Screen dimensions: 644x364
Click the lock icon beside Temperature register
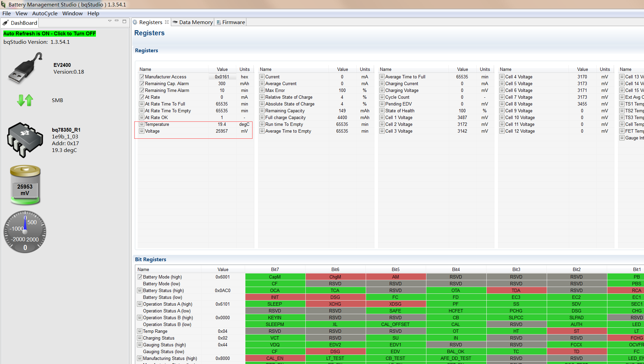pyautogui.click(x=142, y=124)
